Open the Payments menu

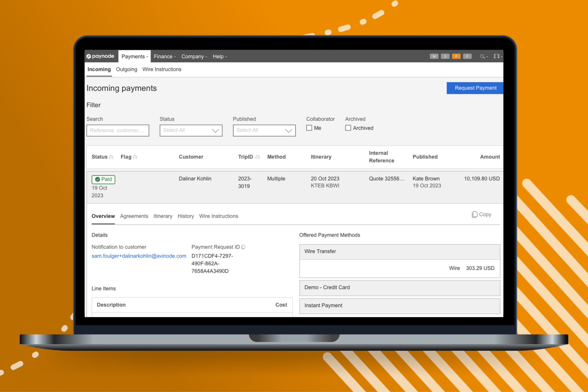point(135,57)
